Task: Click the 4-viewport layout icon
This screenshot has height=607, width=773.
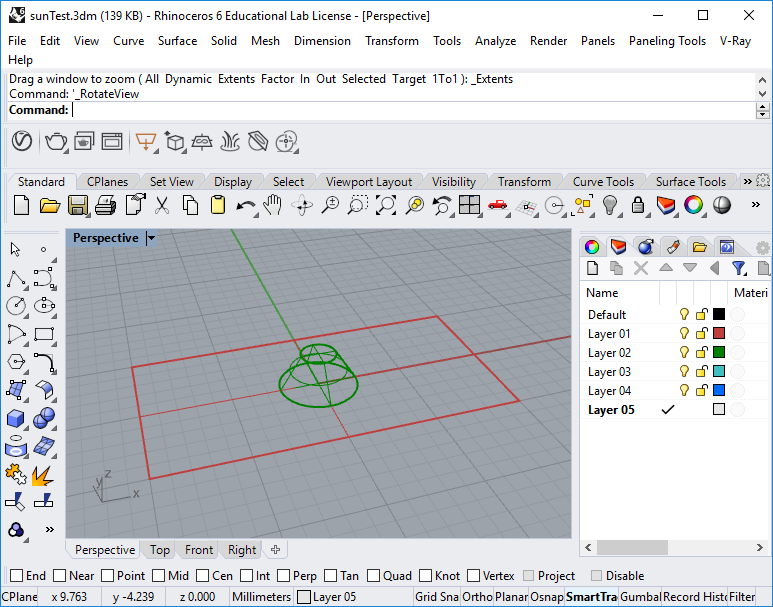Action: pyautogui.click(x=470, y=206)
